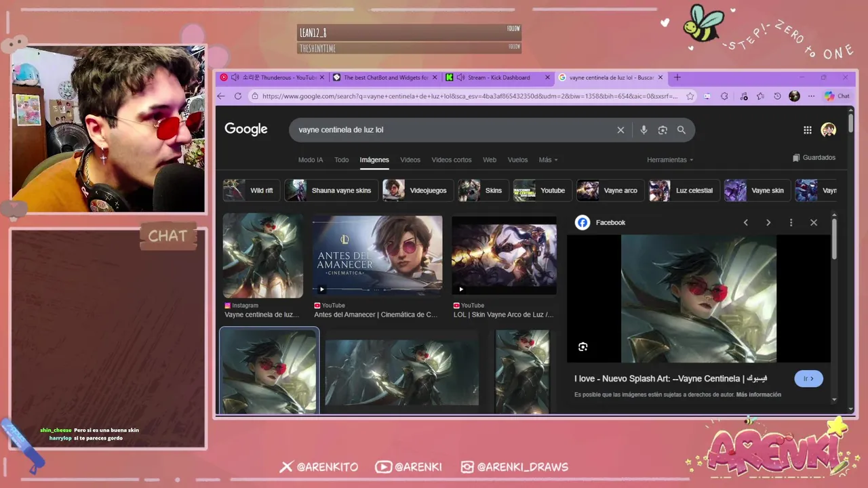Image resolution: width=868 pixels, height=488 pixels.
Task: Start Google voice search microphone
Action: (x=644, y=130)
